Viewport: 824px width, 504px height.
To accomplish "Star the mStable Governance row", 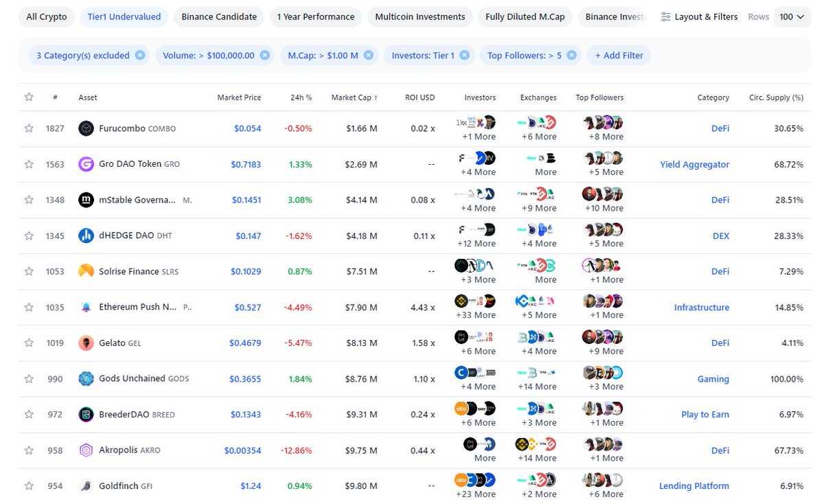I will (x=29, y=200).
